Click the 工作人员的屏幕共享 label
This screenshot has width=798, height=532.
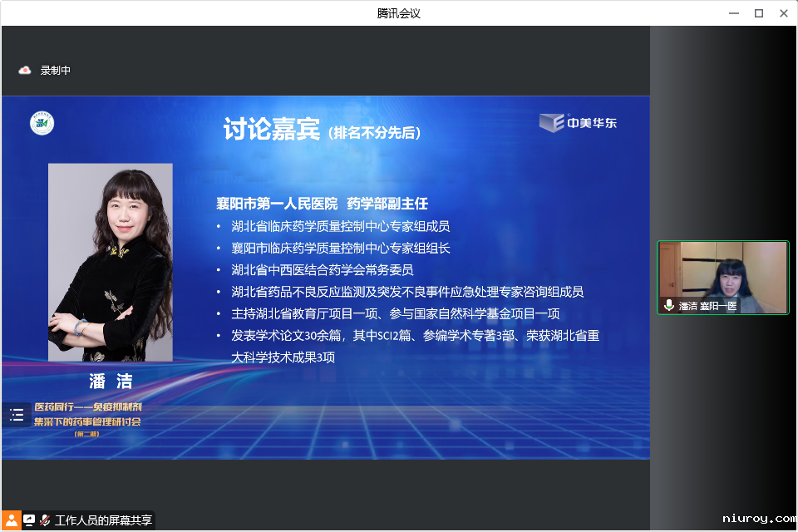(103, 520)
